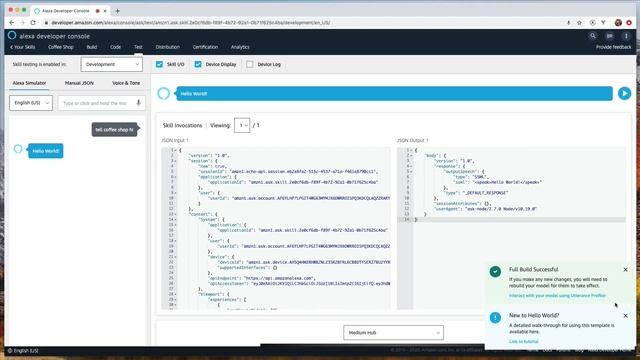Click the Coffee Shop skill name
This screenshot has width=640, height=360.
pos(61,47)
